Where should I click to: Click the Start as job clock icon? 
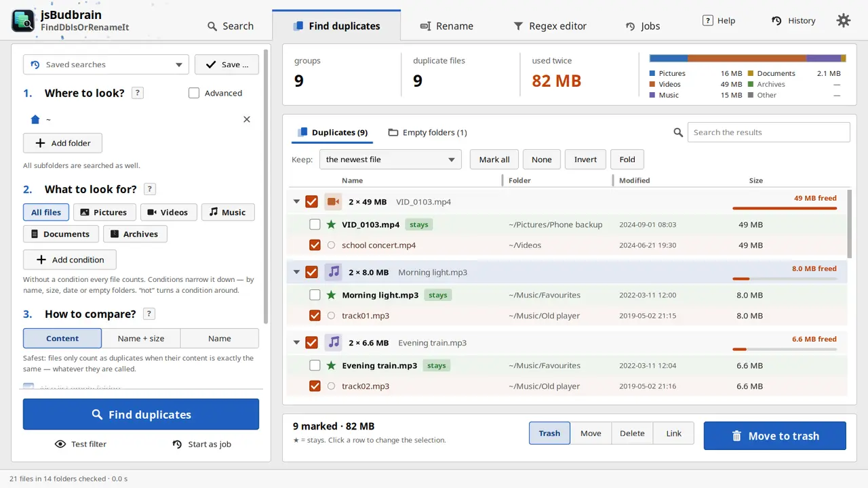[177, 444]
